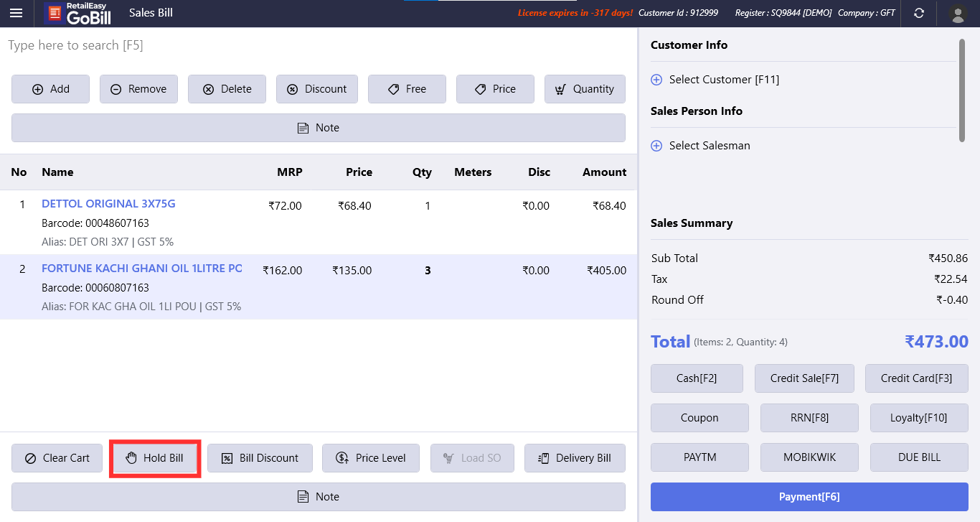Pay with Cash[F2]

click(697, 378)
